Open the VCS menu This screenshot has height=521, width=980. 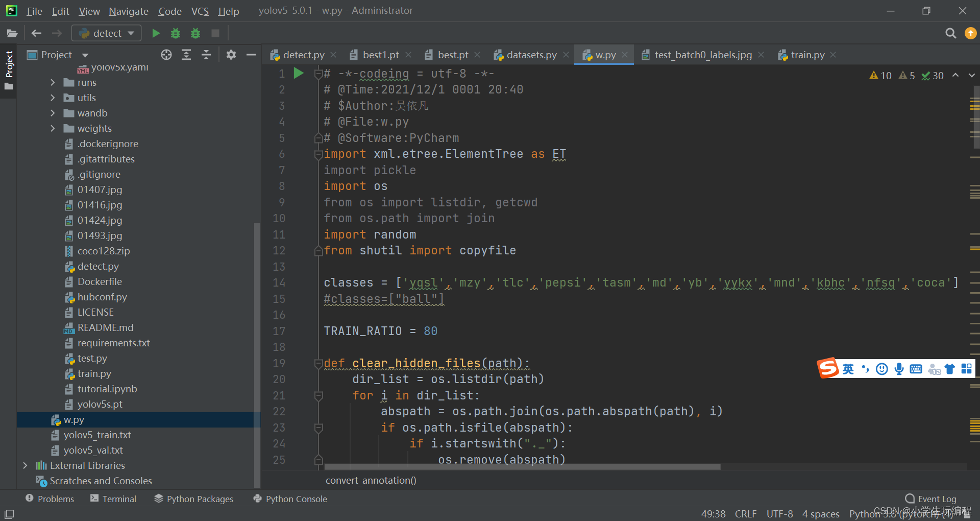[x=200, y=11]
